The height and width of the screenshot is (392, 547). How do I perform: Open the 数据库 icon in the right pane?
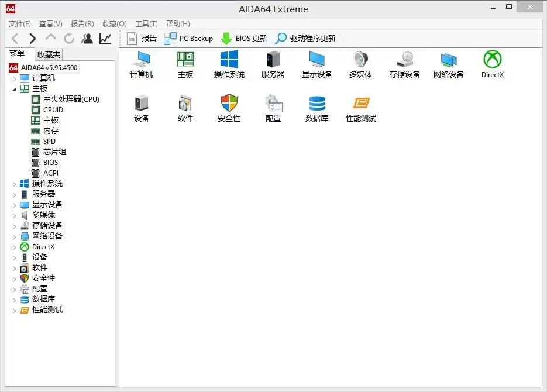pos(316,108)
